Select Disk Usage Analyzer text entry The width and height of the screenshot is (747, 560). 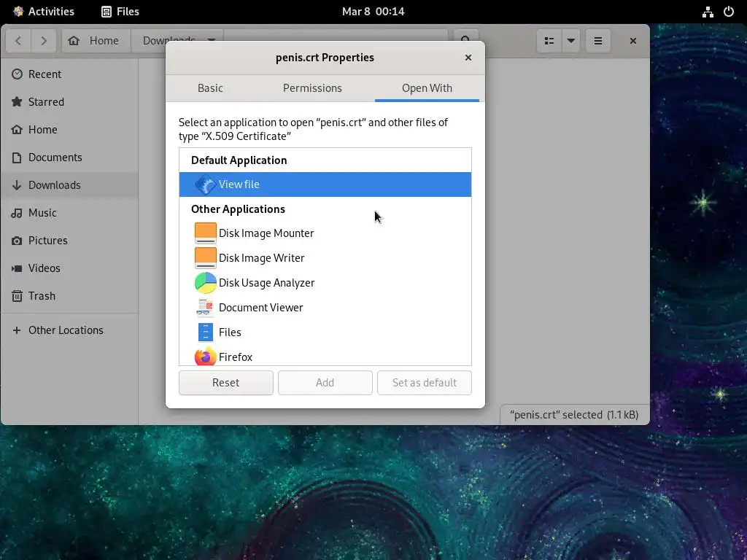(266, 283)
